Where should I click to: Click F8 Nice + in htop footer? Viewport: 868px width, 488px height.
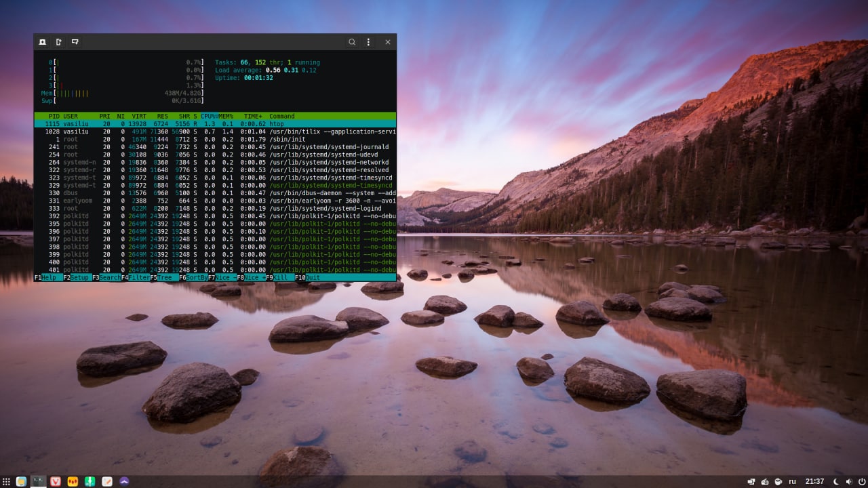pos(251,277)
